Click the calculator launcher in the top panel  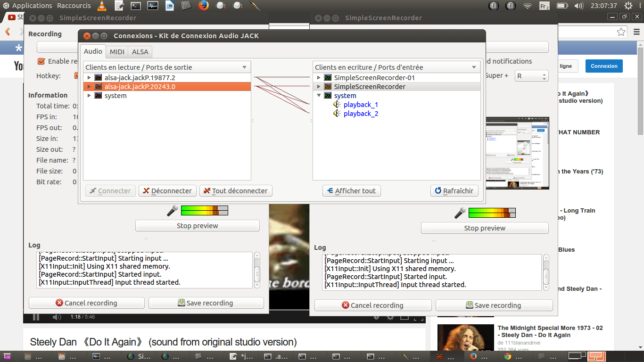186,6
